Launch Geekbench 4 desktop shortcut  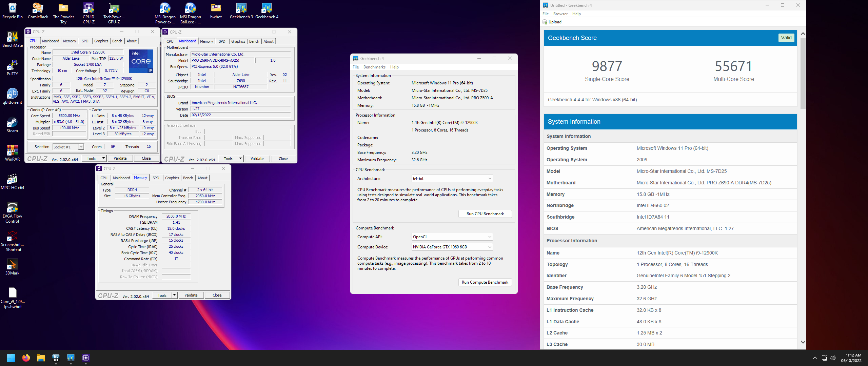click(267, 11)
